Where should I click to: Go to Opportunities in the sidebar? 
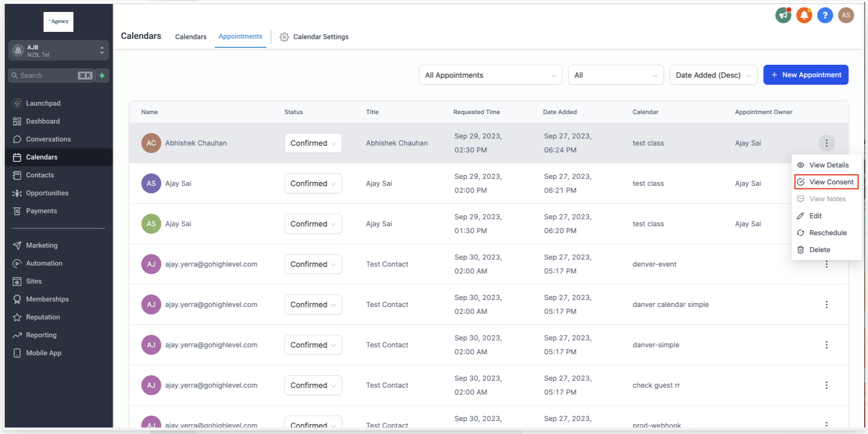click(x=47, y=193)
